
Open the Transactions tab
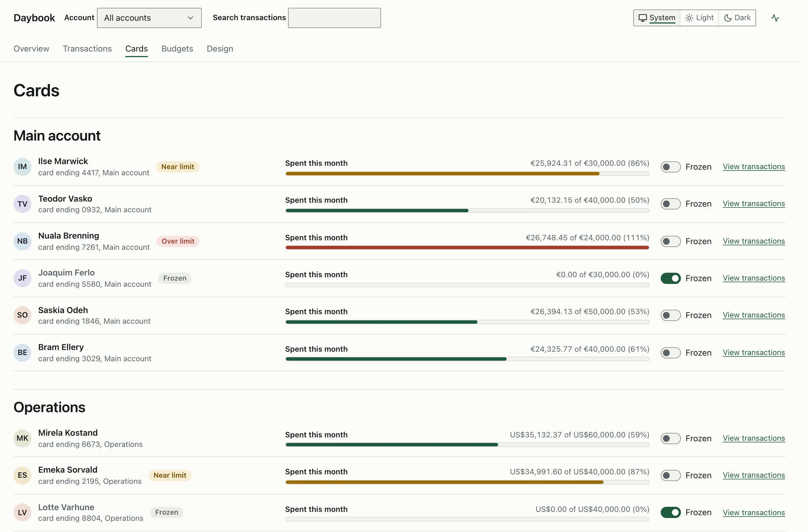pyautogui.click(x=87, y=48)
